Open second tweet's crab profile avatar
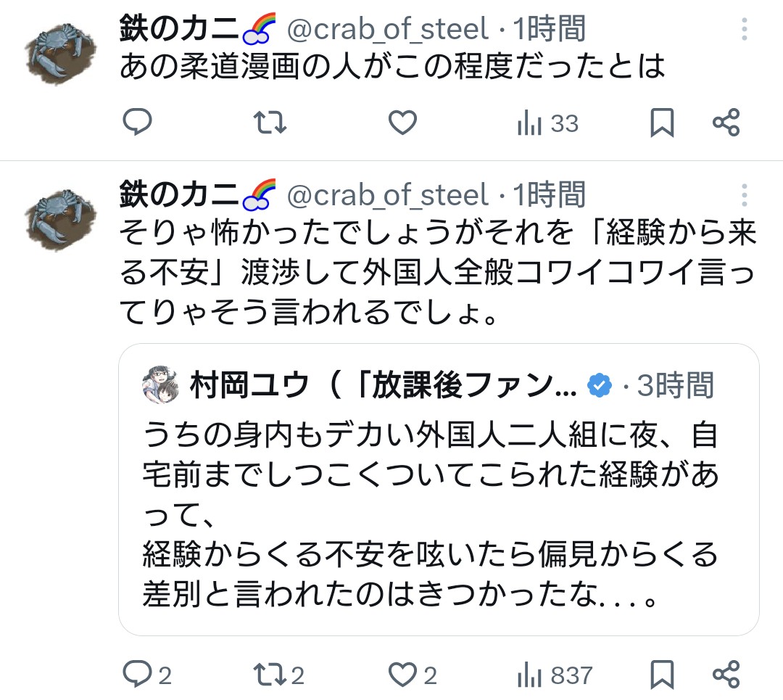 click(x=60, y=219)
